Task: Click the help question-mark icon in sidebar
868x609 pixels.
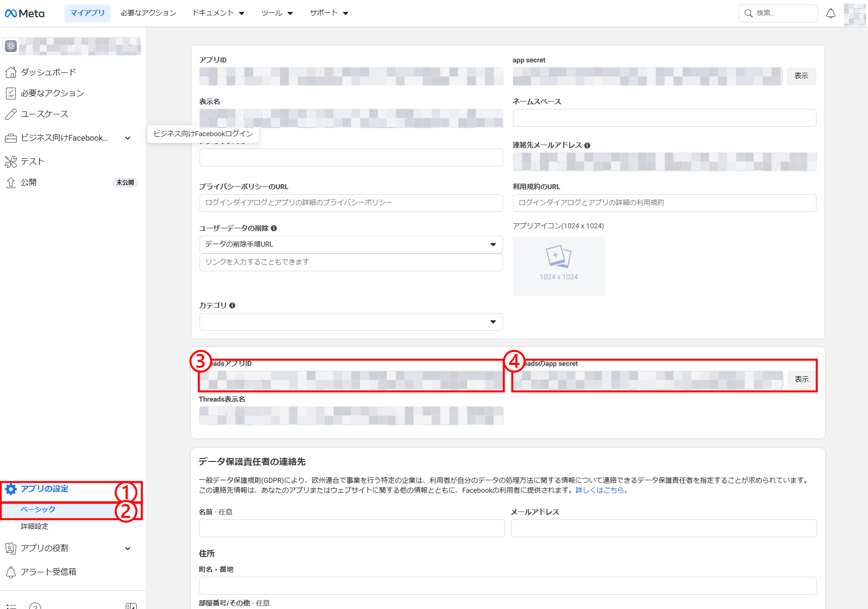Action: pos(35,606)
